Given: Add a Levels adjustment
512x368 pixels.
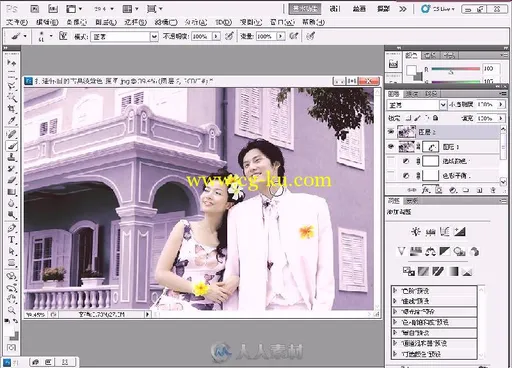Looking at the screenshot, I should click(430, 231).
